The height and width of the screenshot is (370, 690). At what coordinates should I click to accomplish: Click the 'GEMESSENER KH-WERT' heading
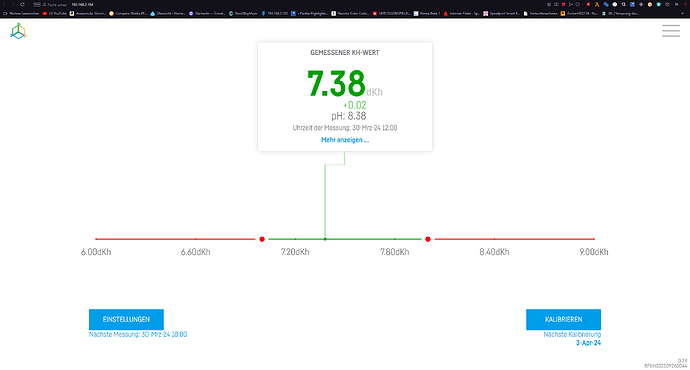click(x=345, y=53)
